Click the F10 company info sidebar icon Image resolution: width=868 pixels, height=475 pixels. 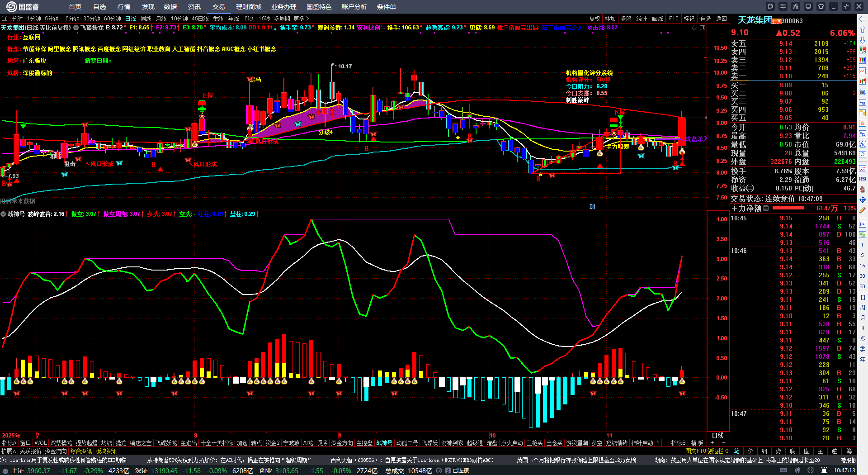pos(863,103)
